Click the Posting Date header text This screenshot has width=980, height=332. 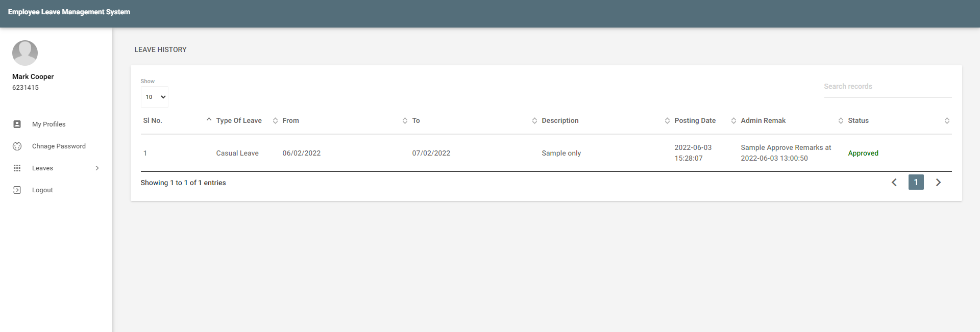point(695,120)
